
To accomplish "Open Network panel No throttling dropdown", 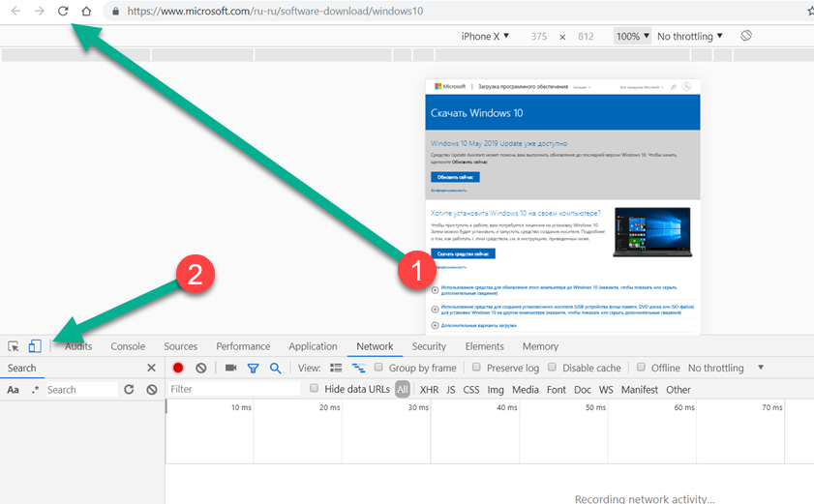I will click(726, 368).
